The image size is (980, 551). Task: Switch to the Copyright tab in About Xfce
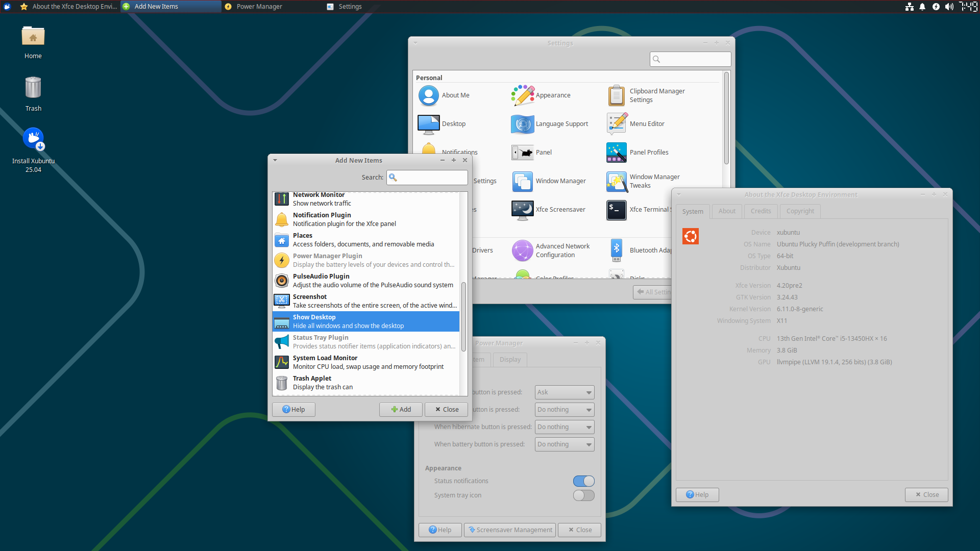[x=800, y=211]
